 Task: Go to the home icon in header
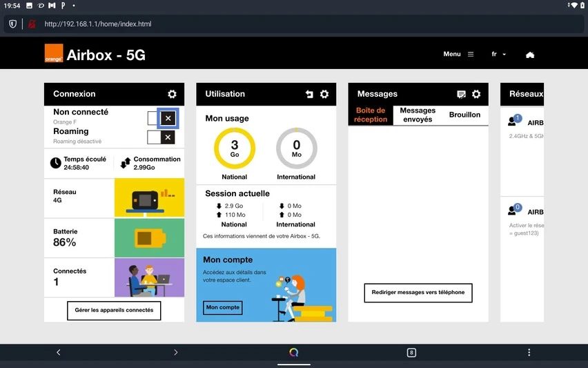pyautogui.click(x=530, y=55)
